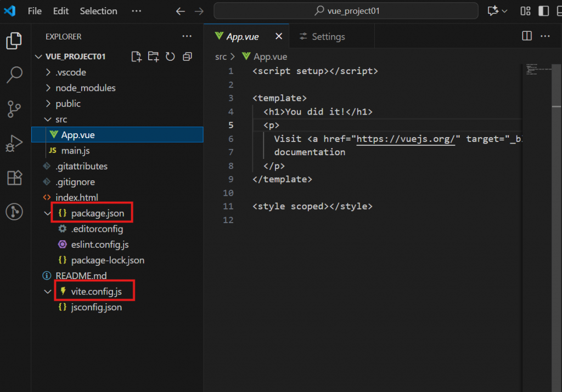The width and height of the screenshot is (562, 392).
Task: Open Explorer views and more actions menu
Action: [187, 36]
